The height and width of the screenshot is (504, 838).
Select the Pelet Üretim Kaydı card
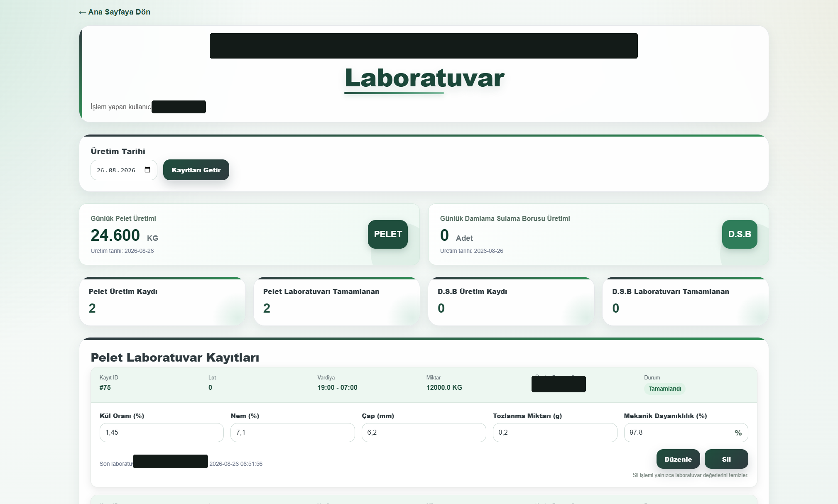[162, 301]
